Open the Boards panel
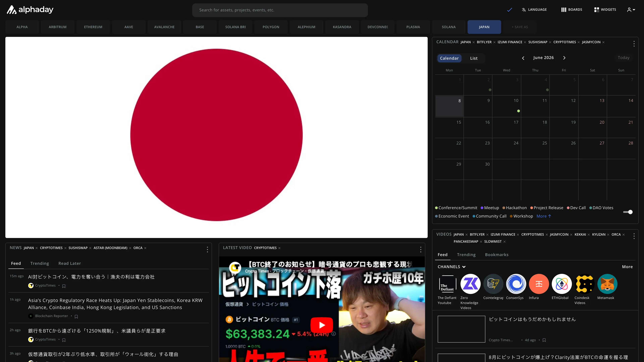 [x=572, y=10]
